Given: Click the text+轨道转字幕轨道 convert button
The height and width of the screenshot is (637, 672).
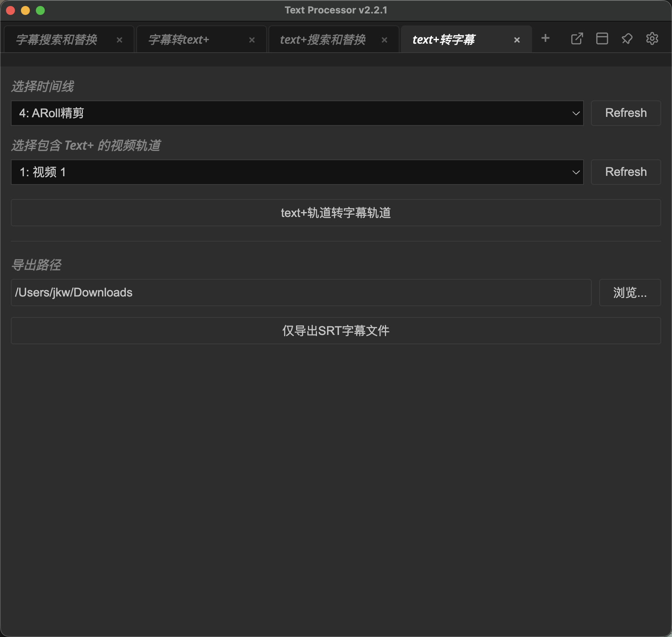Looking at the screenshot, I should pyautogui.click(x=336, y=213).
